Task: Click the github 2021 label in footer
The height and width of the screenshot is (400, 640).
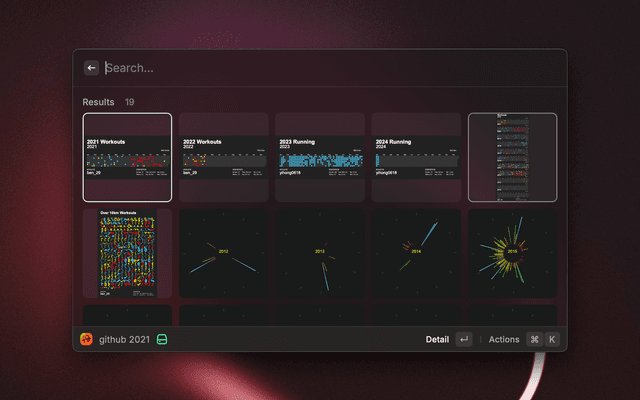Action: click(124, 339)
